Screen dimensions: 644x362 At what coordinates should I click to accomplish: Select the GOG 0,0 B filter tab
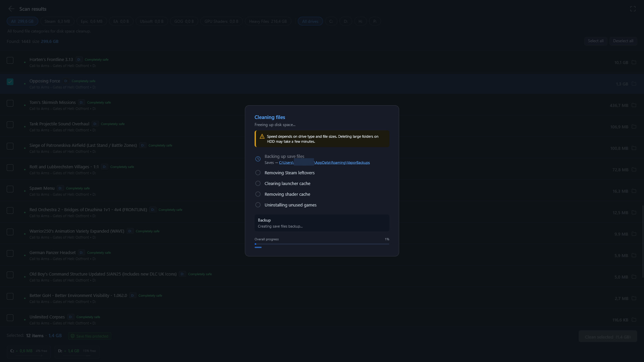[x=184, y=21]
